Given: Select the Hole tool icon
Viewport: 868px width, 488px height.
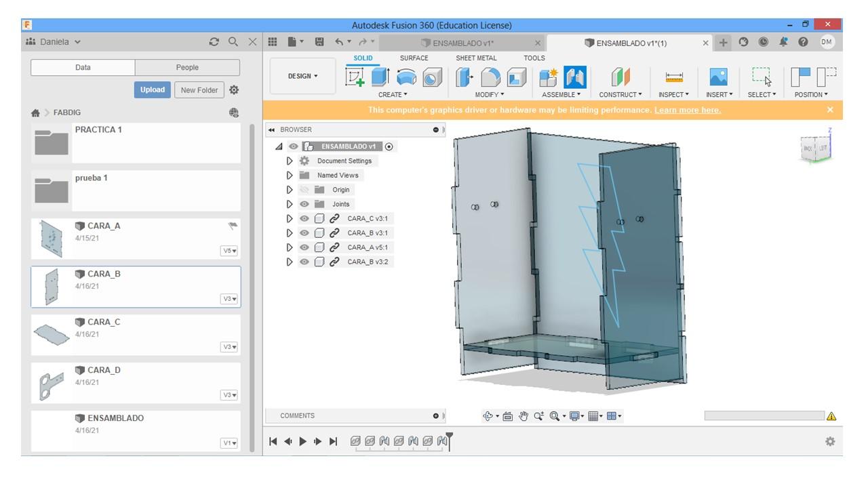Looking at the screenshot, I should coord(432,78).
